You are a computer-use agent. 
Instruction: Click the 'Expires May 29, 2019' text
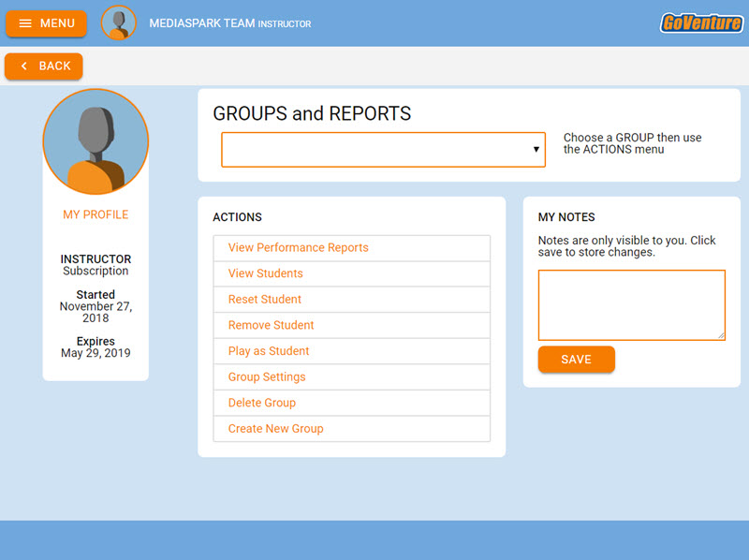[95, 346]
